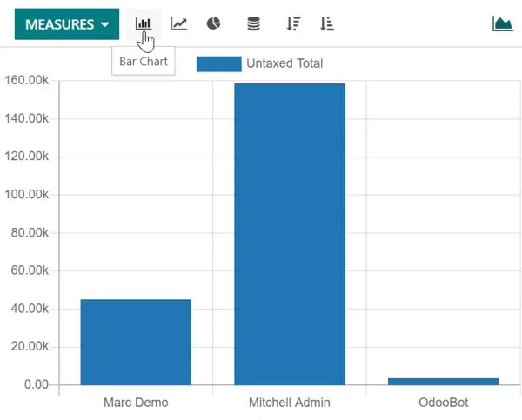Click the OdooBot axis label
522x420 pixels.
[444, 403]
